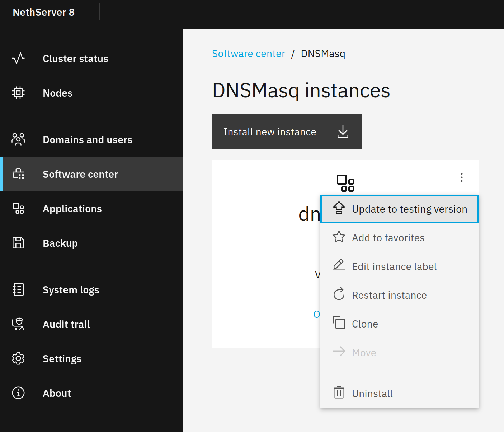Close the three-dot overflow menu on card

(461, 177)
